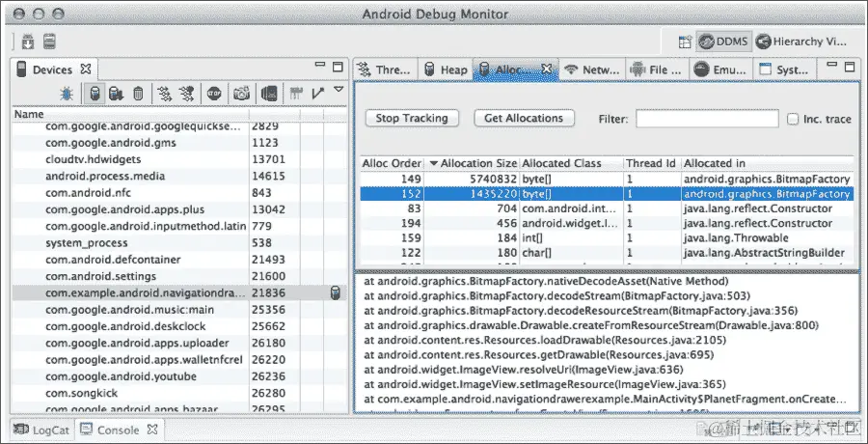Screen dimensions: 868x444
Task: Select android.process.media process
Action: tap(179, 177)
